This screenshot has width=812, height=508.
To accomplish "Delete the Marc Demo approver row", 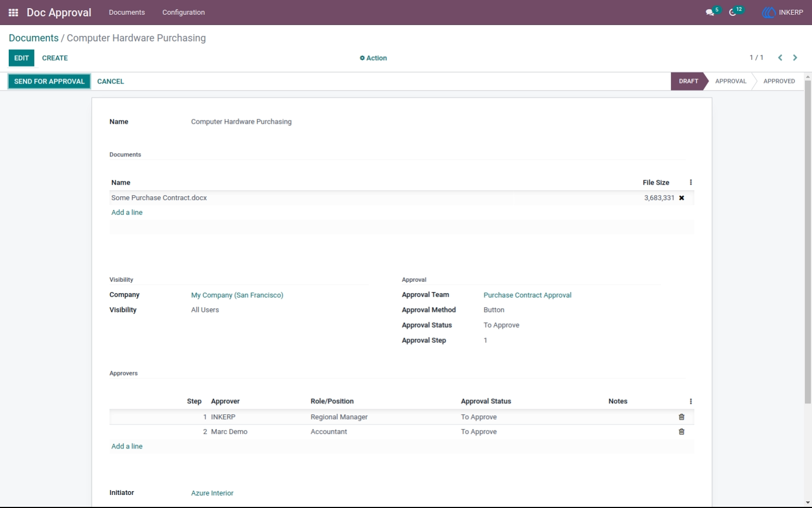I will pos(681,432).
